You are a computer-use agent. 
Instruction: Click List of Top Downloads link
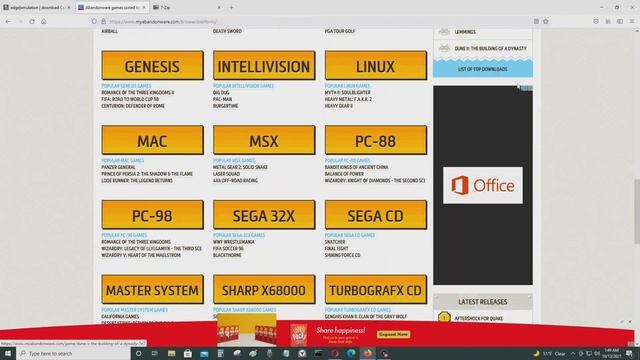click(483, 69)
